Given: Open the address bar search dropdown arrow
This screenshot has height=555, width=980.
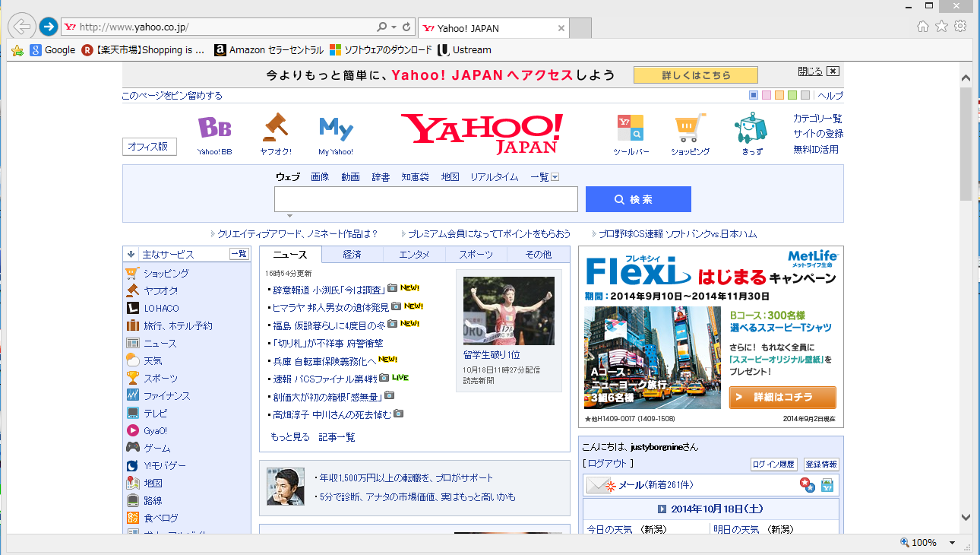Looking at the screenshot, I should 394,27.
